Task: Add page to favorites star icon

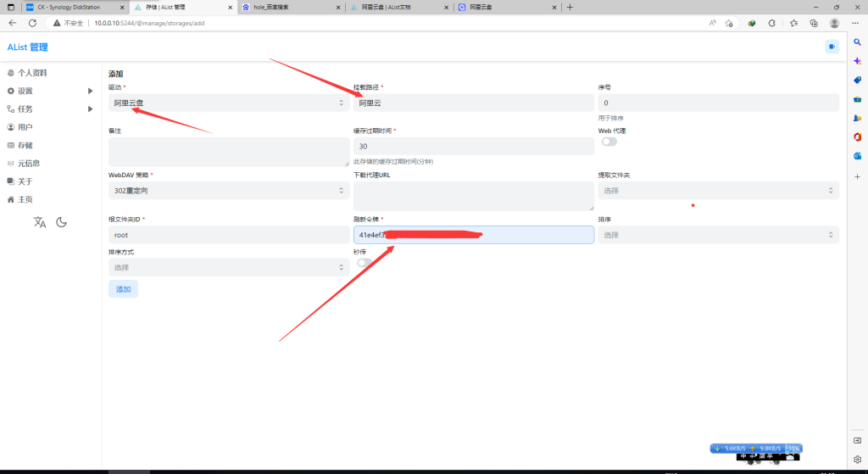Action: (x=729, y=23)
